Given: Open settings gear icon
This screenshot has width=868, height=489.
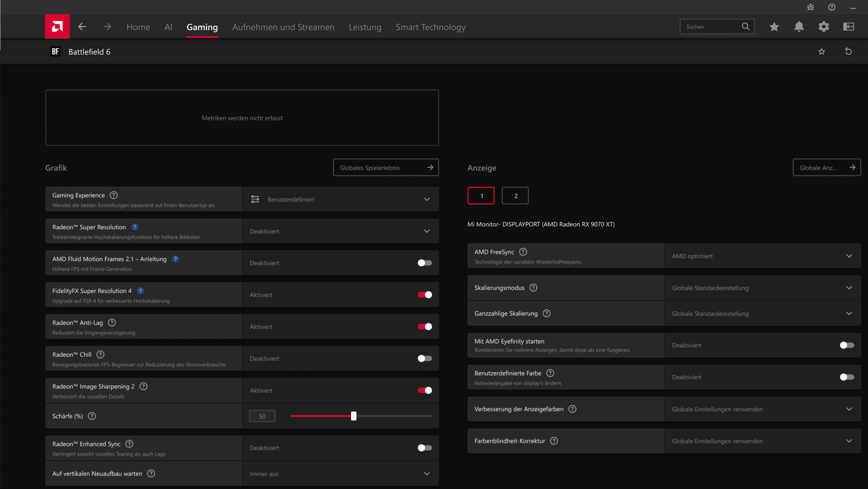Looking at the screenshot, I should click(x=824, y=27).
